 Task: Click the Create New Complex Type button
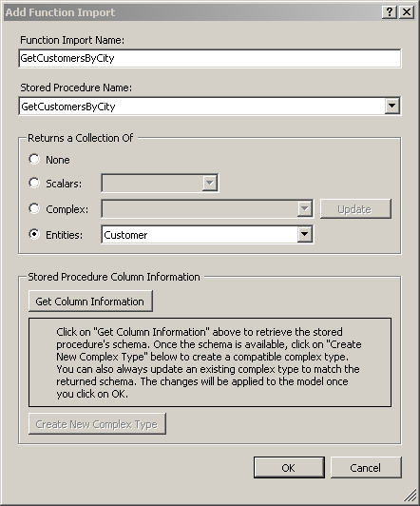[x=97, y=423]
